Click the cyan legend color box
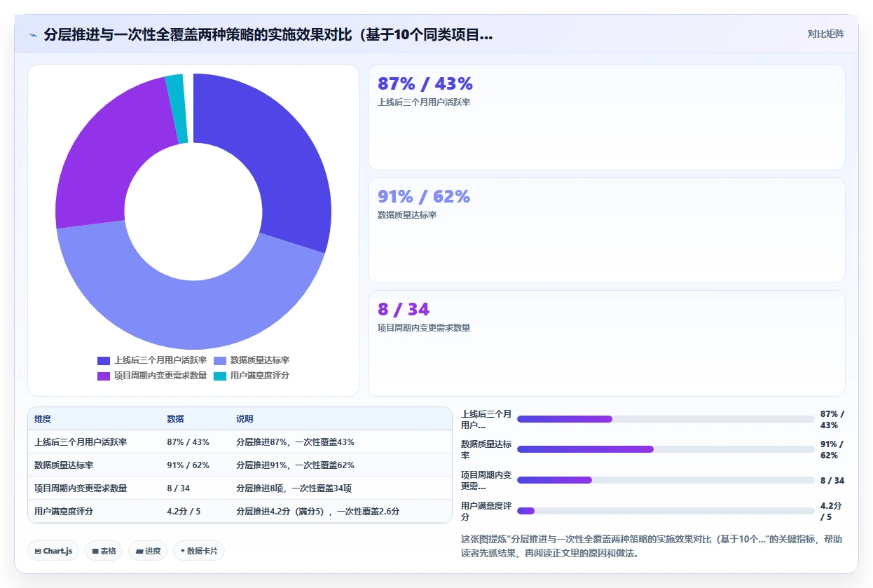This screenshot has height=588, width=873. [220, 376]
